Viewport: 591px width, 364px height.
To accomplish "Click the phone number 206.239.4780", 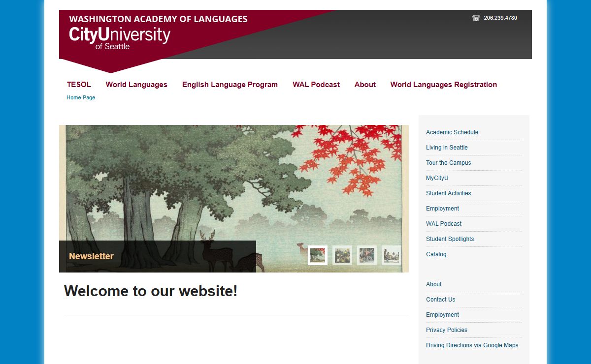I will 500,18.
